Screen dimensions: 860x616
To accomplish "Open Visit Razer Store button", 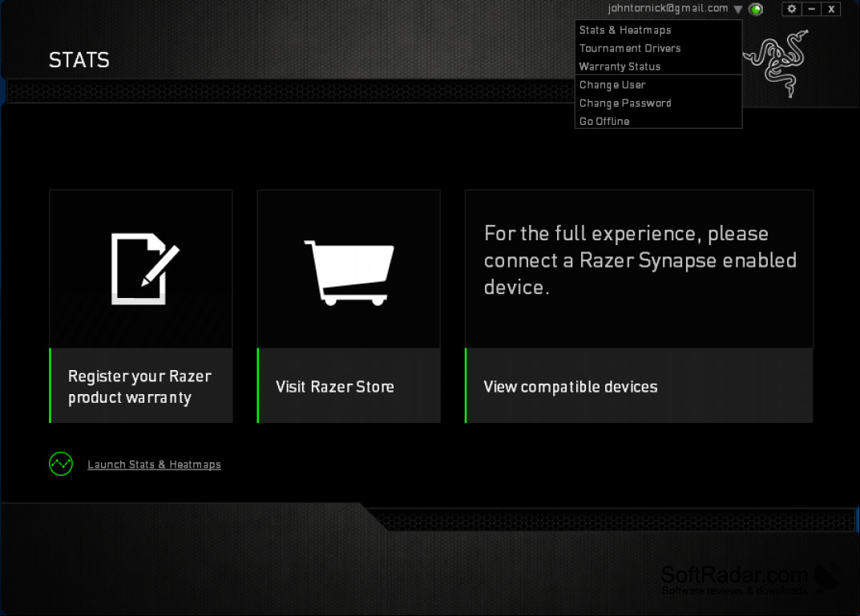I will (349, 386).
